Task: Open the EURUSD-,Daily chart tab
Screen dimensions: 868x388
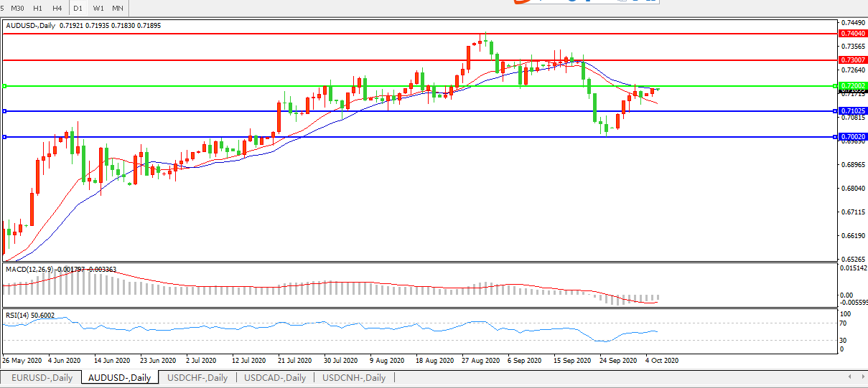Action: tap(42, 377)
